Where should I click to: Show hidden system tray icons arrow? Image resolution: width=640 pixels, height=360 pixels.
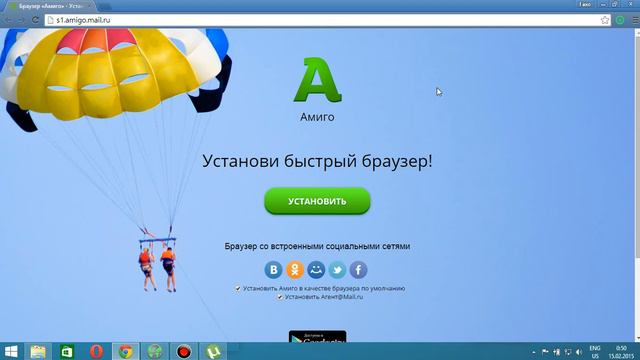[533, 352]
